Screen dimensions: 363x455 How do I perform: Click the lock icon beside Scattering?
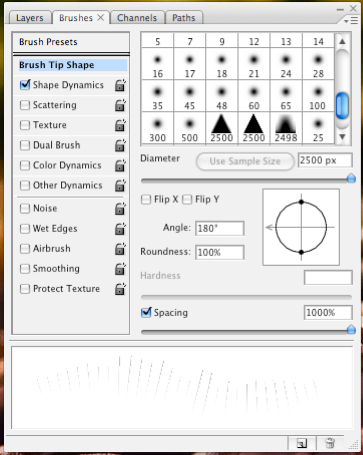coord(120,105)
